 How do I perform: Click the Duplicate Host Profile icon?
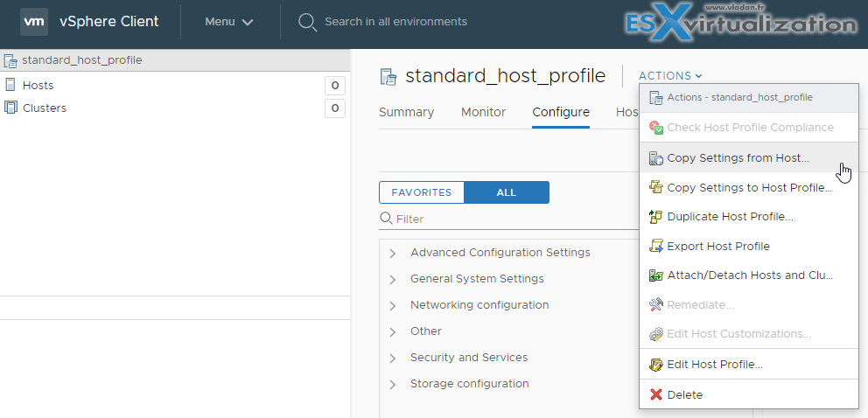pos(656,217)
